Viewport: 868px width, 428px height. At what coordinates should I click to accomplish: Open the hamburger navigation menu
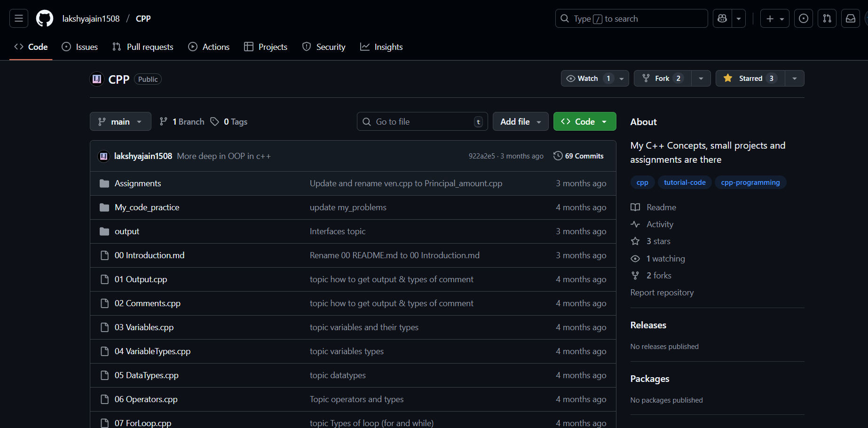pyautogui.click(x=19, y=18)
